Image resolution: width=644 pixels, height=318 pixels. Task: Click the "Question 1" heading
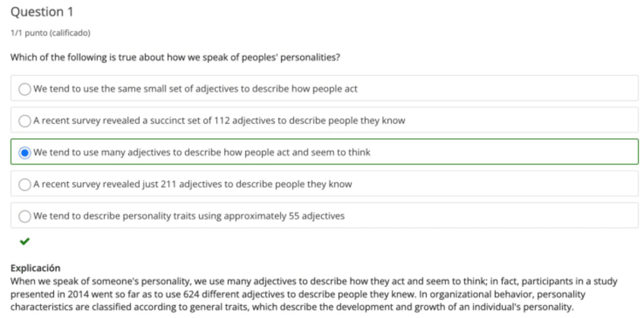click(42, 13)
